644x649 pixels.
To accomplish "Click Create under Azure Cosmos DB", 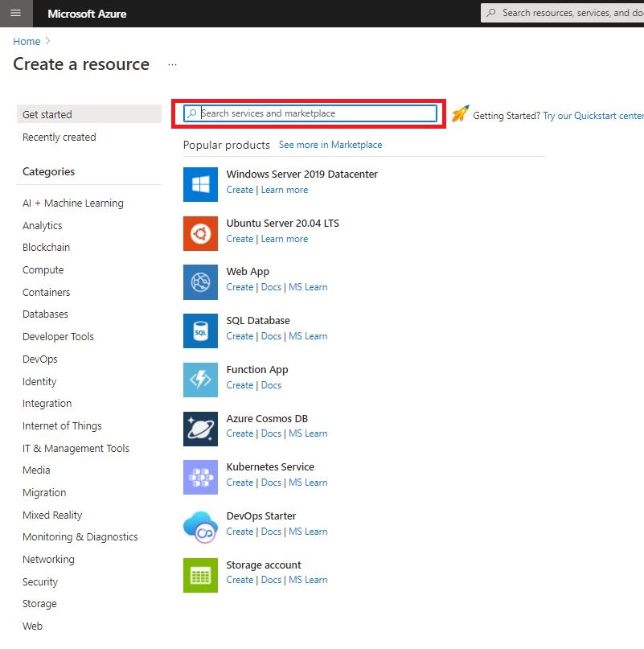I will [240, 433].
